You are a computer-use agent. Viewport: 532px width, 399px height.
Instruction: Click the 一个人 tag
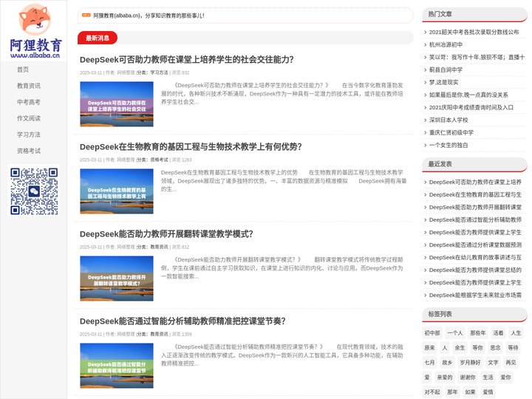455,333
